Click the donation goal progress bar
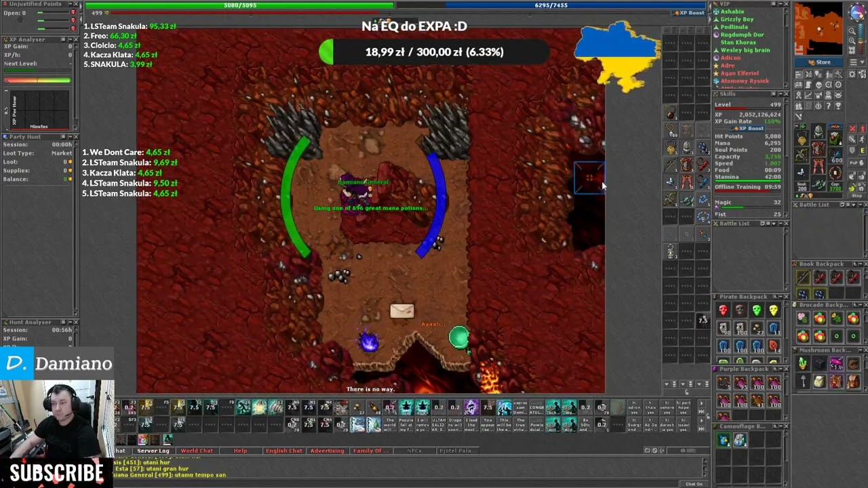The image size is (868, 488). tap(434, 52)
